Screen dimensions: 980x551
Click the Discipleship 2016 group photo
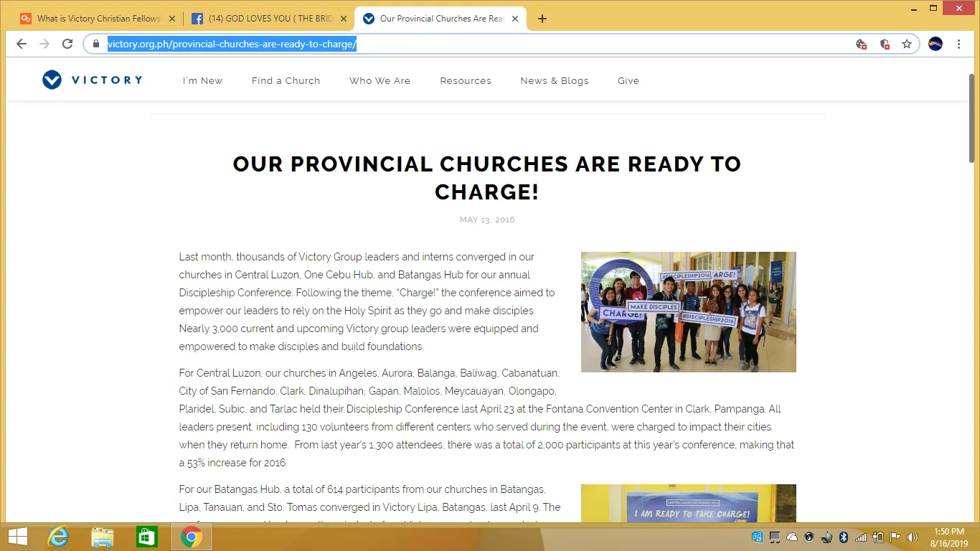(x=688, y=312)
